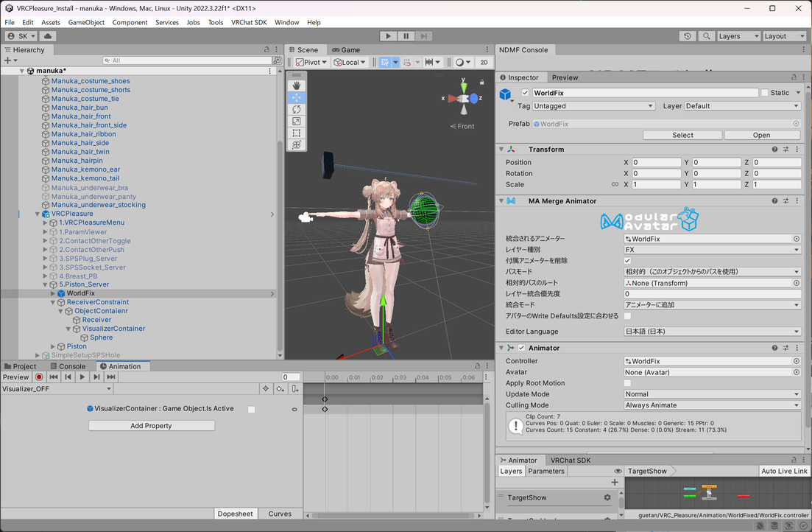Open the VRChat SDK menu
The width and height of the screenshot is (812, 532).
click(x=249, y=22)
